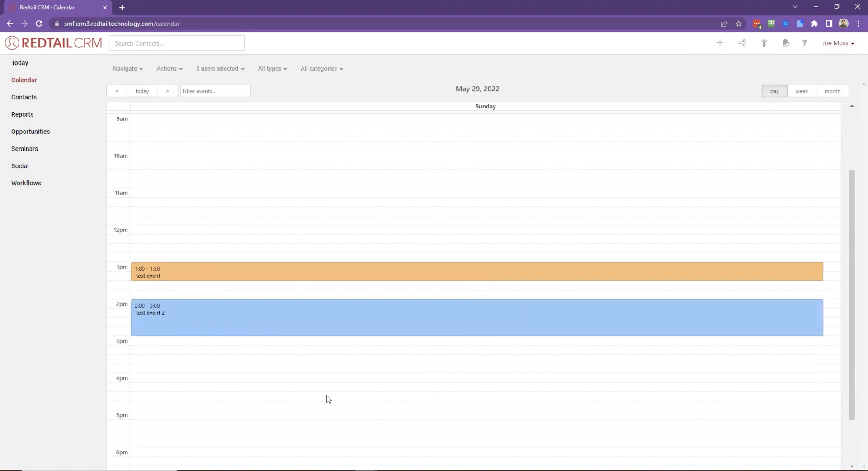Click the accessibility person icon in the toolbar
The height and width of the screenshot is (471, 868).
[764, 43]
